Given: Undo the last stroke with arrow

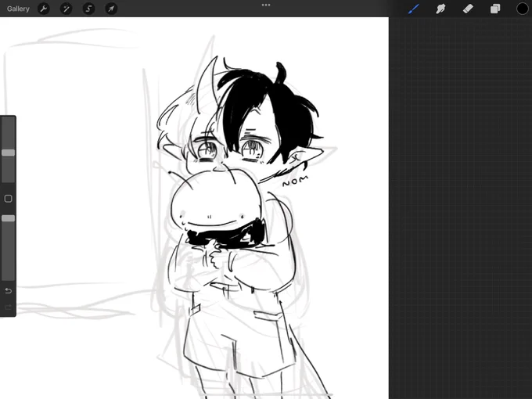Looking at the screenshot, I should click(8, 291).
